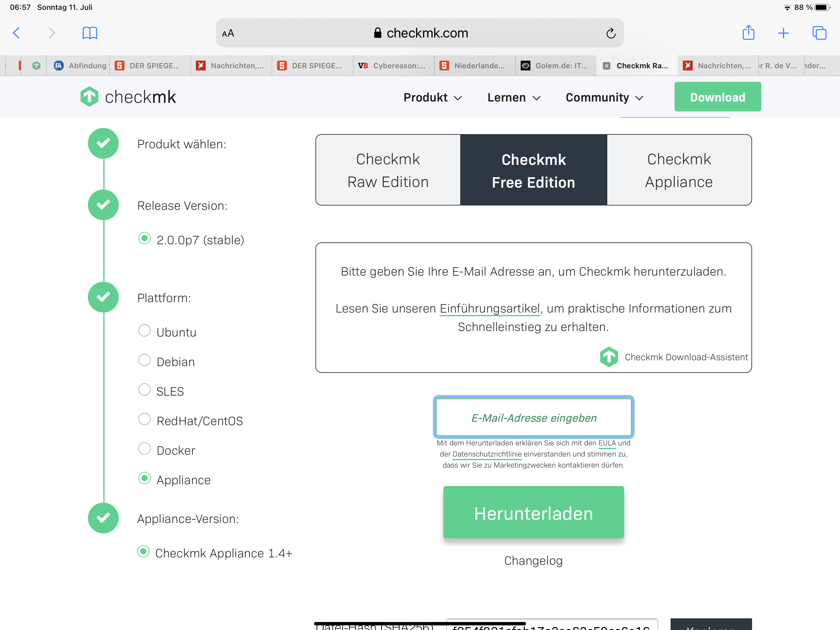
Task: Choose Docker platform option
Action: [x=144, y=449]
